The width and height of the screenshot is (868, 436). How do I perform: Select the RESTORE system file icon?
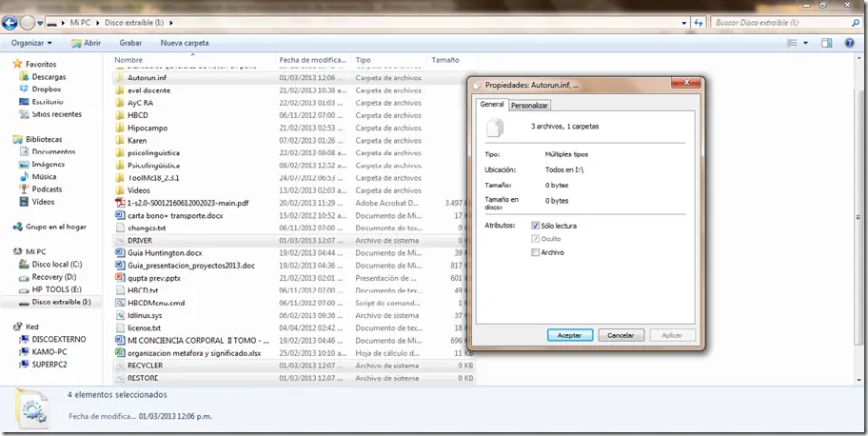pyautogui.click(x=120, y=378)
